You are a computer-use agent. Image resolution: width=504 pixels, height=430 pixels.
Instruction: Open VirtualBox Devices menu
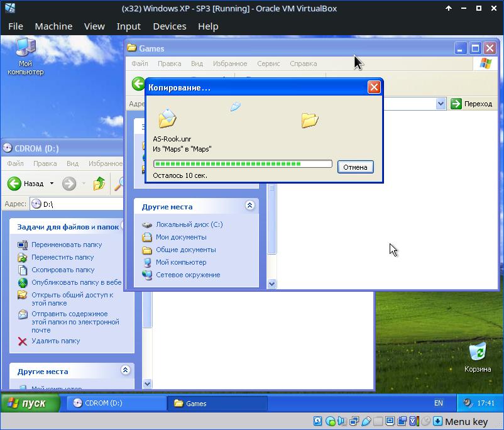pos(170,26)
